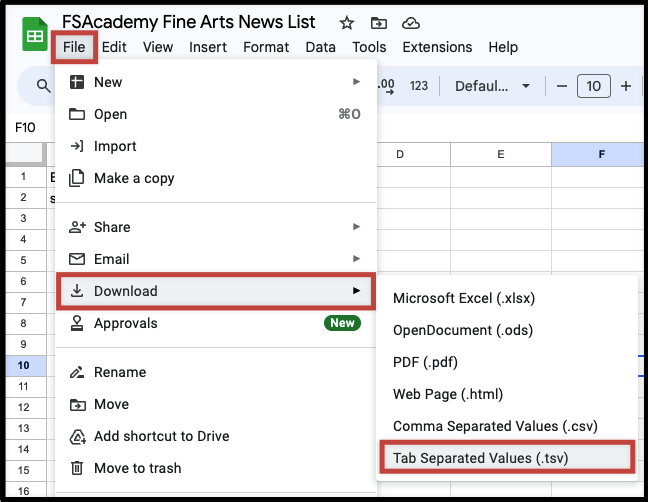Open the Data menu

pos(320,47)
